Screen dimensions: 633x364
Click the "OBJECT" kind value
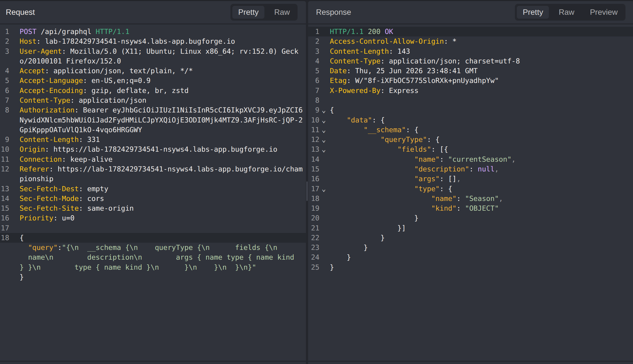[482, 208]
